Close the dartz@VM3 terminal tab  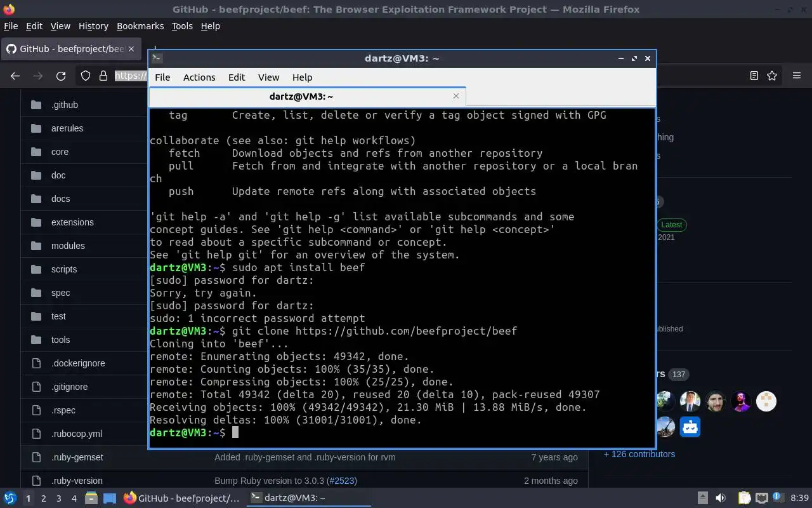(x=455, y=96)
